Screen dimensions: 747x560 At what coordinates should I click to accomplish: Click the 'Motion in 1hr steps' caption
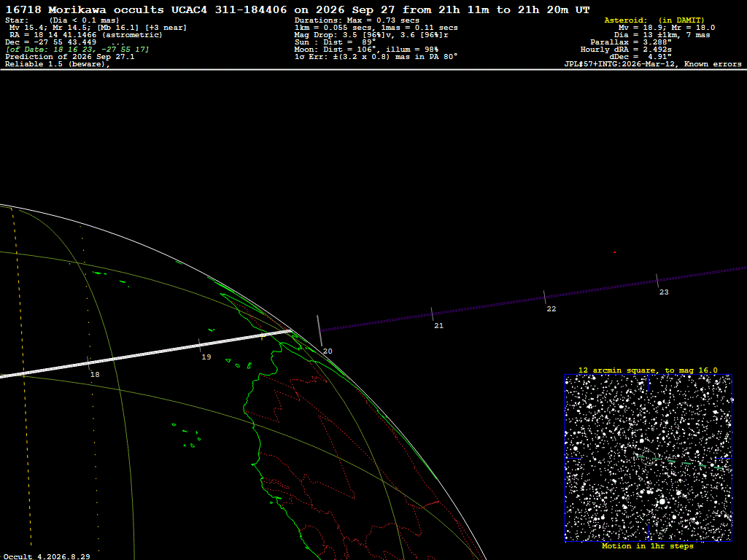click(x=648, y=546)
